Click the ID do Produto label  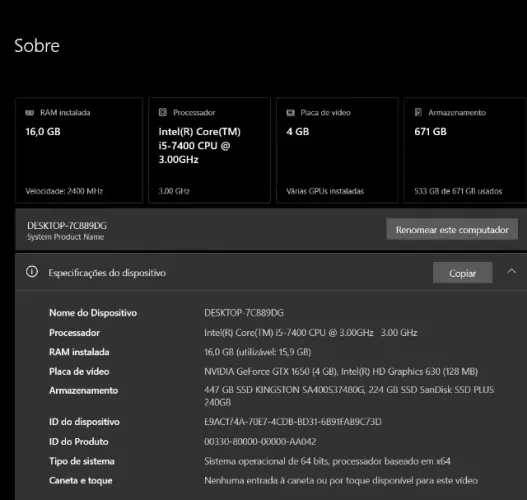79,442
